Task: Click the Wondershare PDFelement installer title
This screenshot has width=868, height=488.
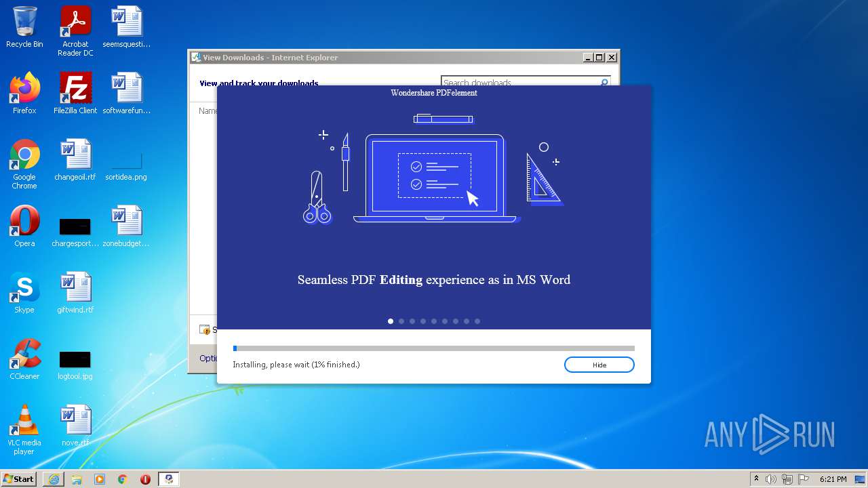Action: click(434, 93)
